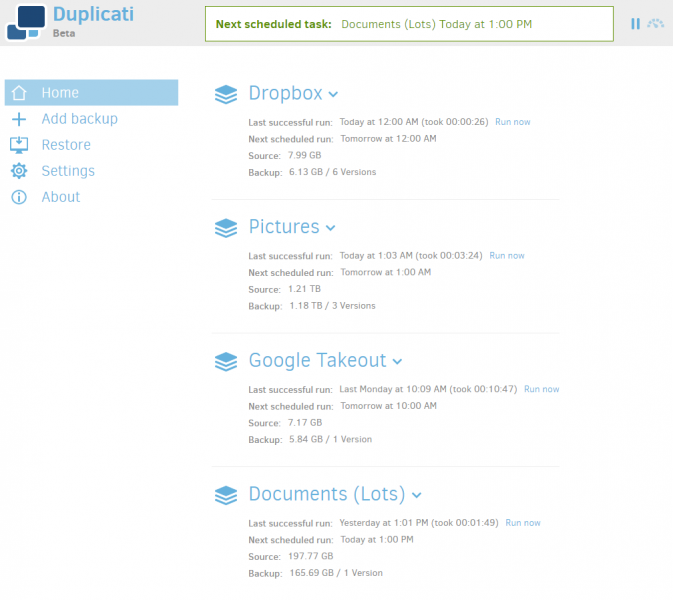Open the Dropbox backup title
The height and width of the screenshot is (600, 673).
285,93
